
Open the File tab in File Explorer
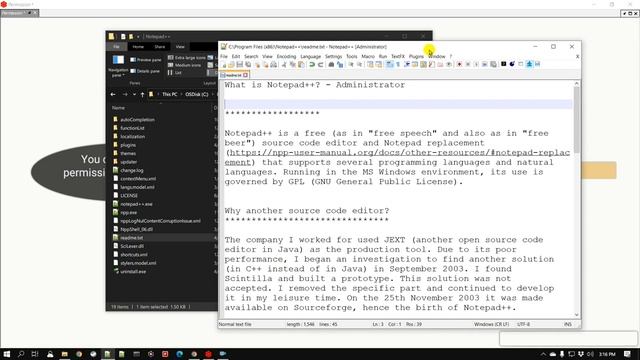(x=117, y=47)
